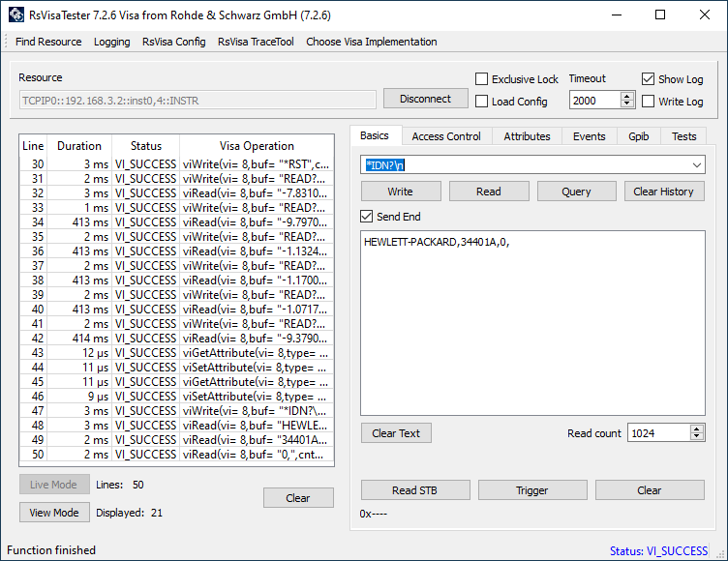Switch to the Events tab
This screenshot has height=561, width=728.
(x=590, y=136)
